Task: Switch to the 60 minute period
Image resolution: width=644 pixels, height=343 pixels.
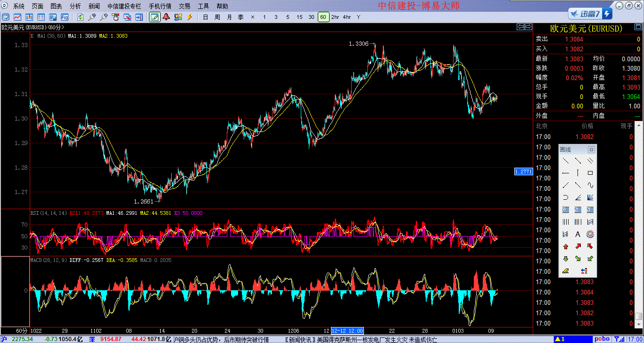Action: pyautogui.click(x=323, y=17)
